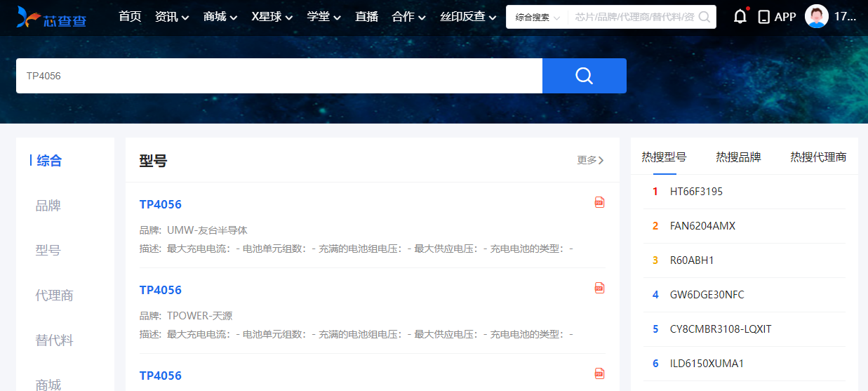This screenshot has width=868, height=391.
Task: Open the TPOWER-天源 TP4056 result
Action: (161, 290)
